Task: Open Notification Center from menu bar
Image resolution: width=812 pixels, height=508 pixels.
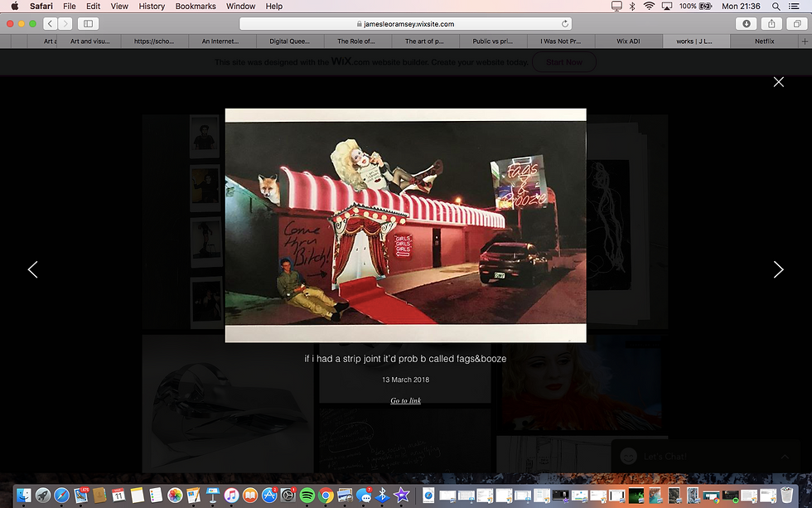Action: point(794,6)
